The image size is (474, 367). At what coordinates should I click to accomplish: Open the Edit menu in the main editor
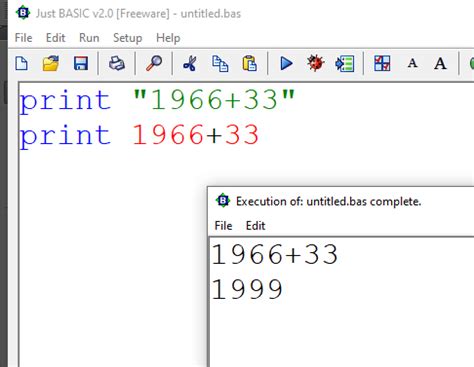(55, 38)
